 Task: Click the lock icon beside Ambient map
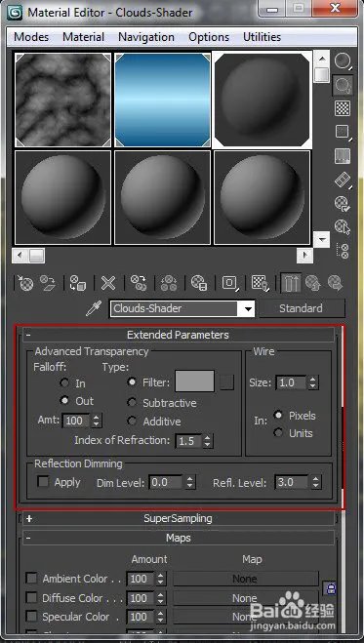(330, 588)
